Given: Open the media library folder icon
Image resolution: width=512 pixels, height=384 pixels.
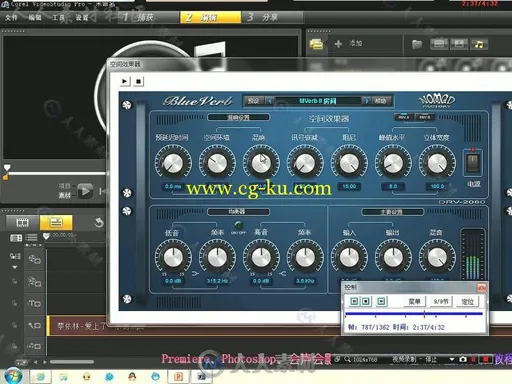Looking at the screenshot, I should point(417,44).
